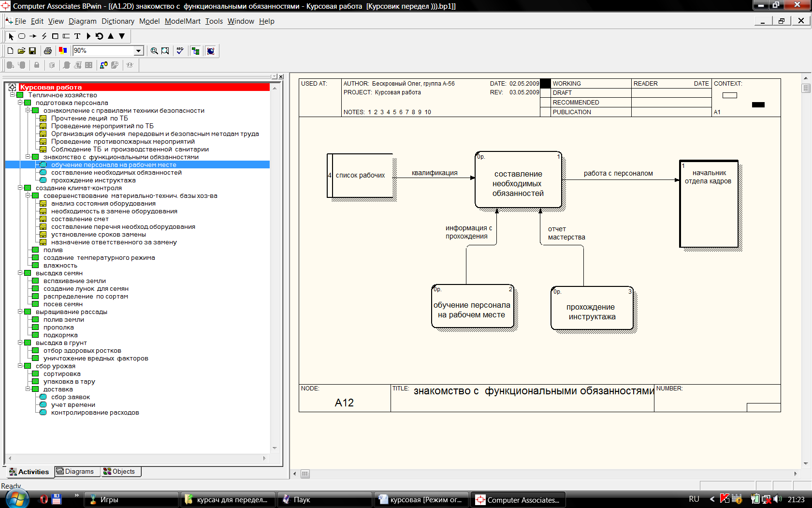Select the Activity Box (rounded rectangle) tool
The image size is (812, 508).
click(x=22, y=36)
